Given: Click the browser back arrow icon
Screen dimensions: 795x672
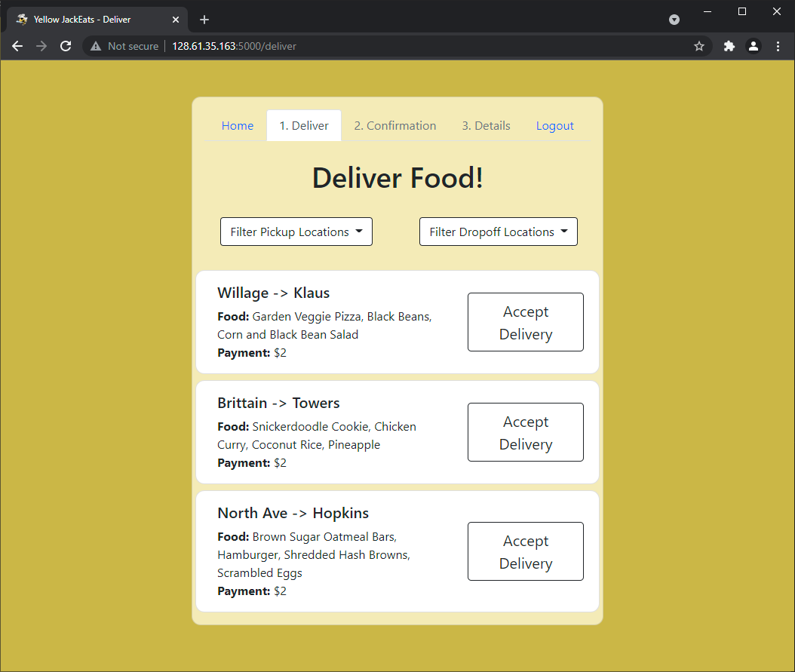Looking at the screenshot, I should tap(17, 46).
